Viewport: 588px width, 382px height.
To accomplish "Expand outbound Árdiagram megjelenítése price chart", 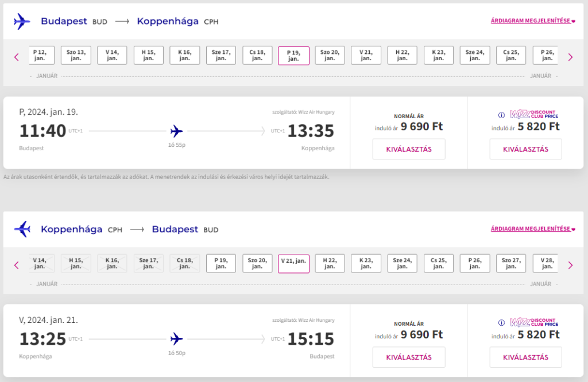I will pyautogui.click(x=533, y=21).
